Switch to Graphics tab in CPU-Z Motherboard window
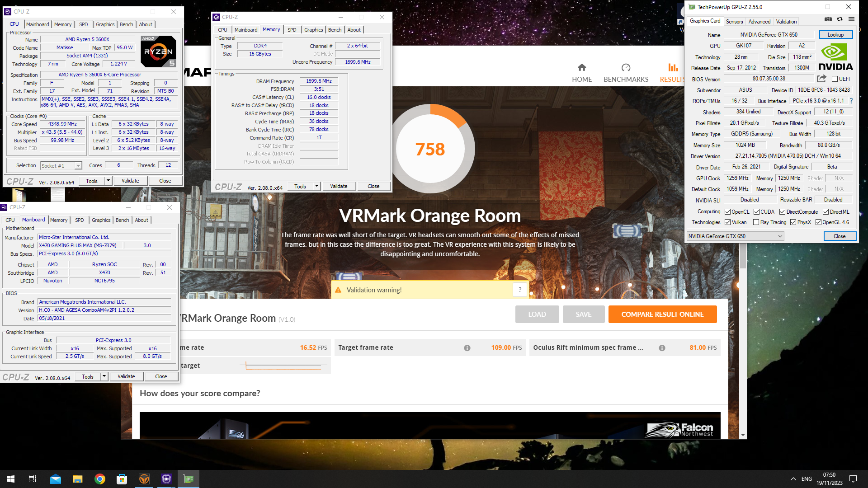 [101, 220]
